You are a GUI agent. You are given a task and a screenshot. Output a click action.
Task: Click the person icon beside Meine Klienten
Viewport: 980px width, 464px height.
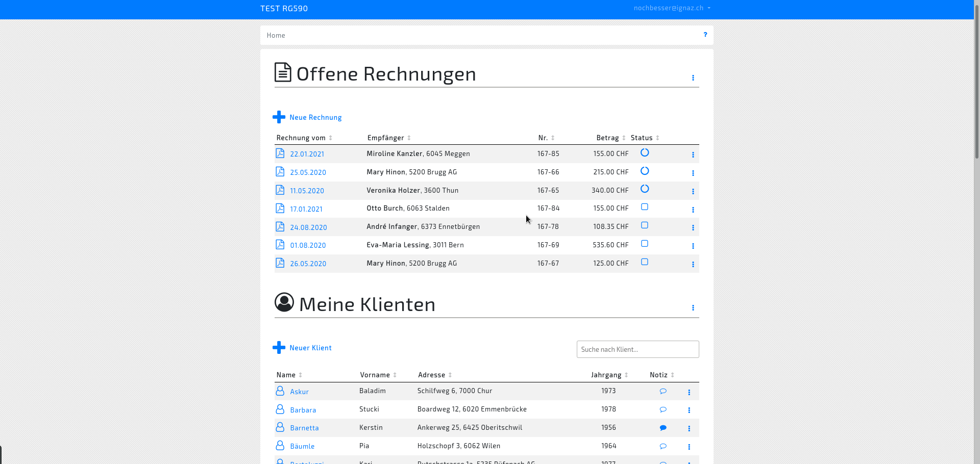click(x=284, y=302)
